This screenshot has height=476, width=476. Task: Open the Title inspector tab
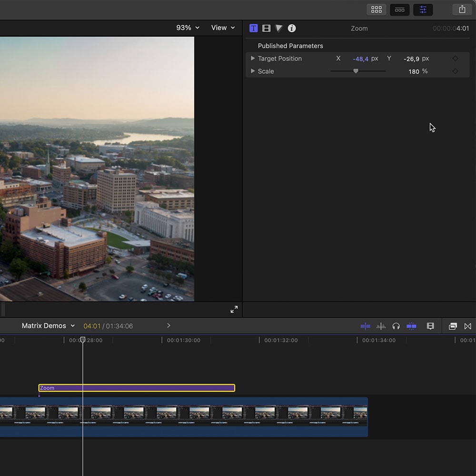click(x=253, y=28)
